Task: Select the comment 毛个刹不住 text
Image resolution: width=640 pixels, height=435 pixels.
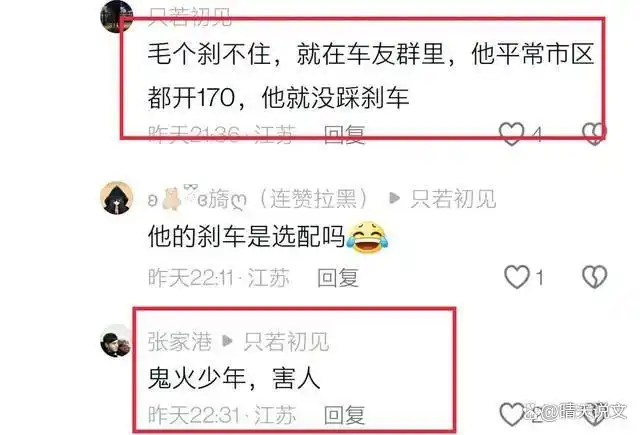Action: click(x=371, y=76)
